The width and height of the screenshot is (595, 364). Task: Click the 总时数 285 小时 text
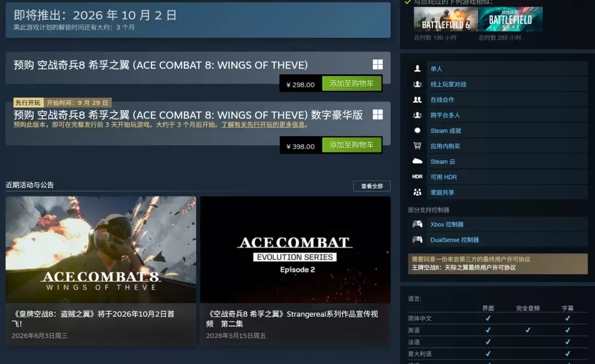(500, 37)
